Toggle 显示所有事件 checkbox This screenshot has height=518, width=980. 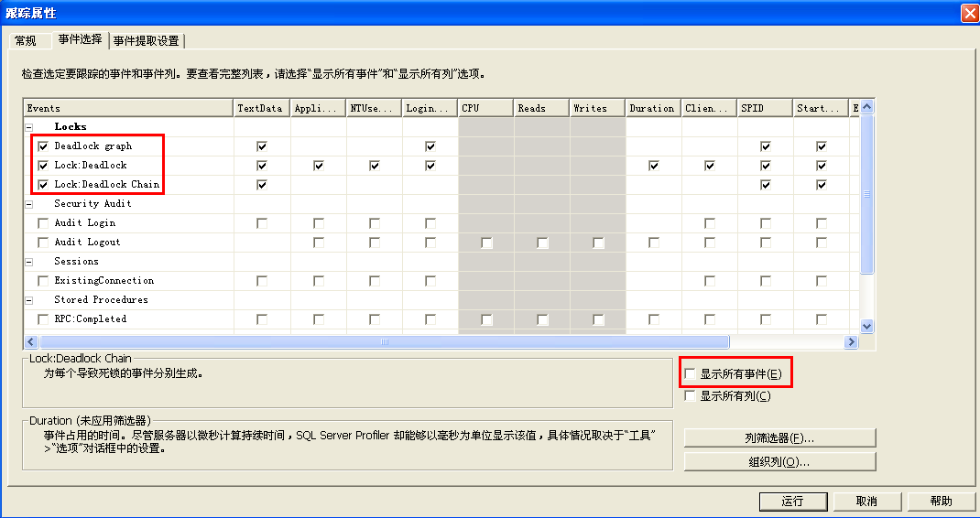point(690,373)
